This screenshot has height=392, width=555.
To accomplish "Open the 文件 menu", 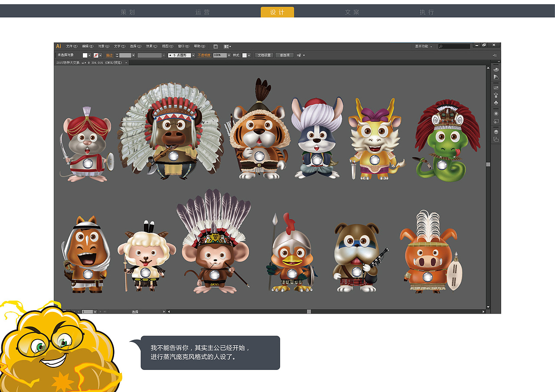I will point(72,46).
